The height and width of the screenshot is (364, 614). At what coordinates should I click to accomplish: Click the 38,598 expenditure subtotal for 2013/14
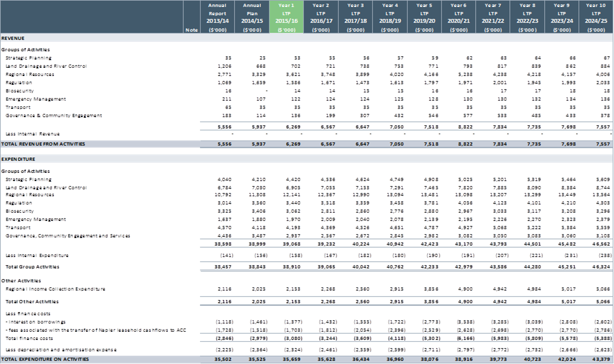coord(224,244)
